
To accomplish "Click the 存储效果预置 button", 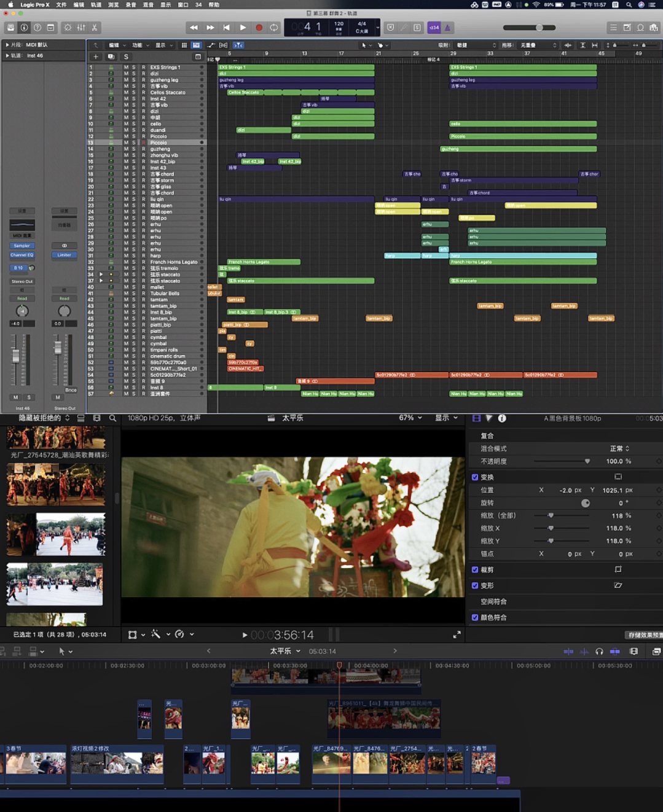I will (x=644, y=635).
